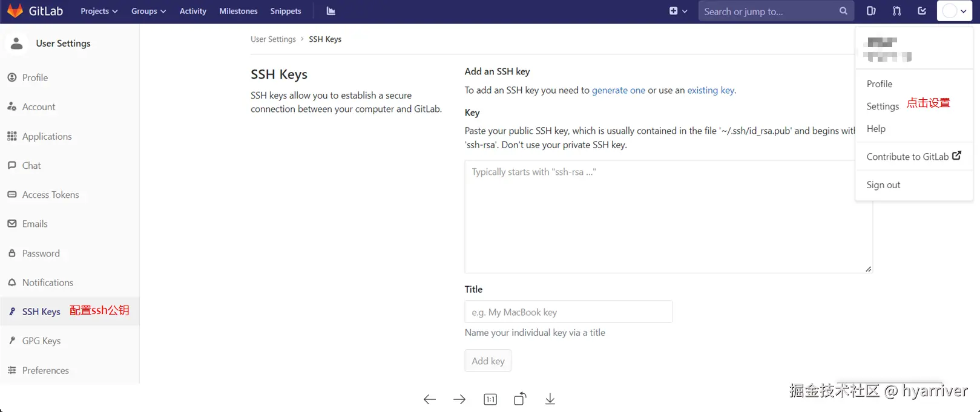Viewport: 980px width, 412px height.
Task: Click the GitLab fox logo
Action: coord(15,11)
